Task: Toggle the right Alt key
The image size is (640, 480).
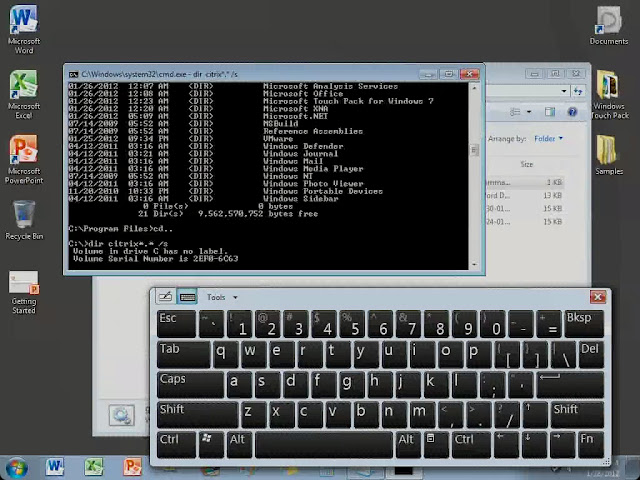Action: coord(409,444)
